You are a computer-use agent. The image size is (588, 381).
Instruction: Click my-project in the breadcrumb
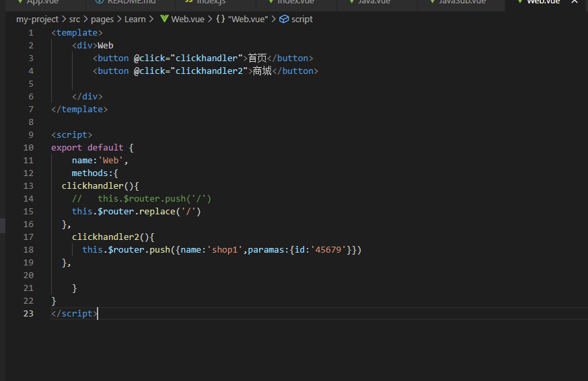point(37,19)
